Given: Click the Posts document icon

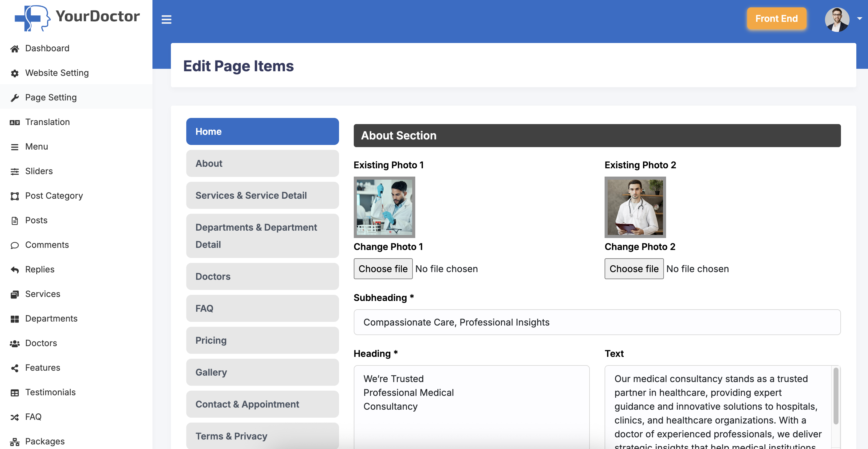Looking at the screenshot, I should (14, 221).
